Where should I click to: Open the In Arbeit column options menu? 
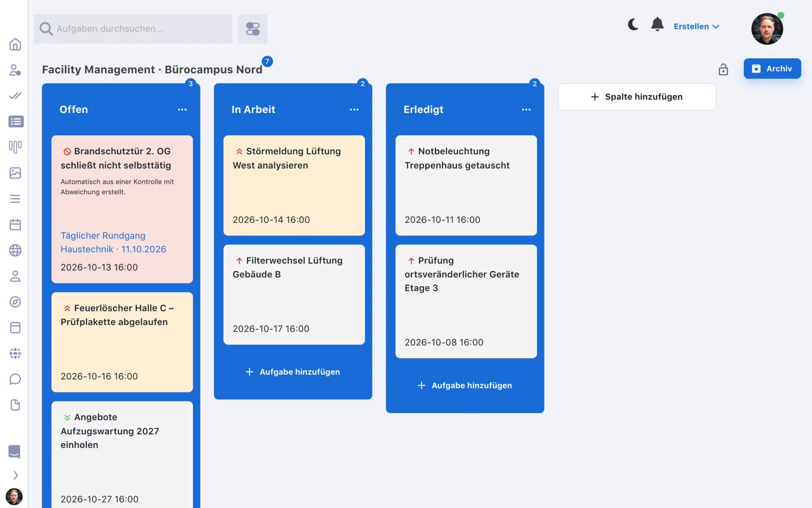pyautogui.click(x=354, y=110)
